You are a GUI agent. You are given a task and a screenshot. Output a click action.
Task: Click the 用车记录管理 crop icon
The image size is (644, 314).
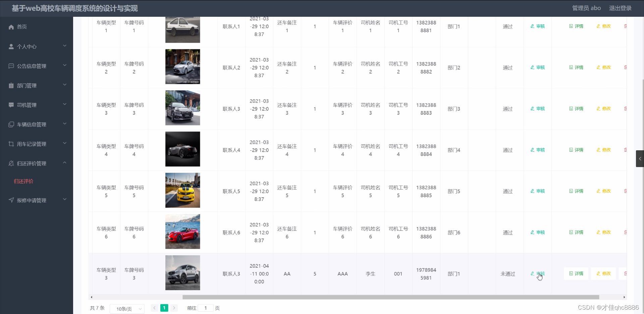pos(11,144)
